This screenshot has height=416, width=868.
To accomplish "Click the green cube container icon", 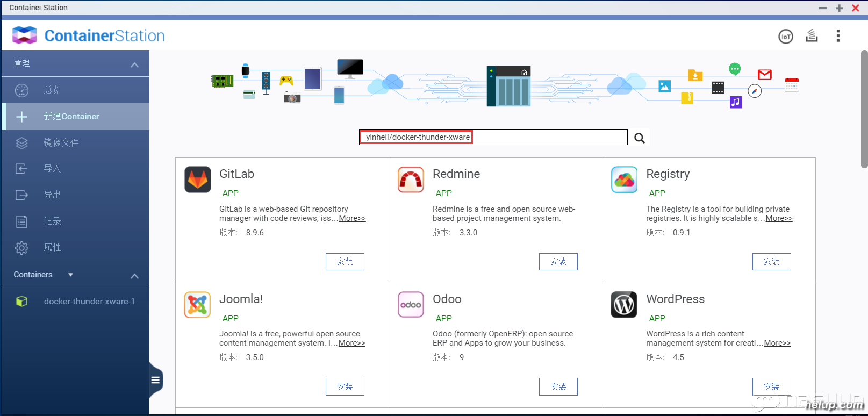I will coord(21,302).
